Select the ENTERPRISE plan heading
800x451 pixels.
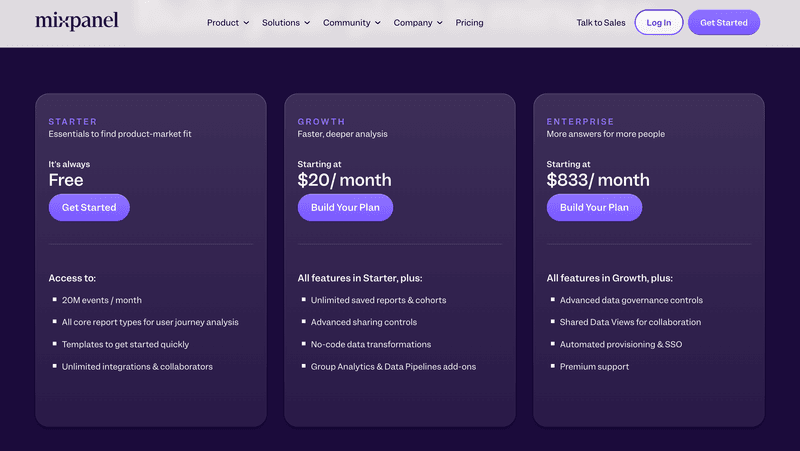pyautogui.click(x=580, y=122)
